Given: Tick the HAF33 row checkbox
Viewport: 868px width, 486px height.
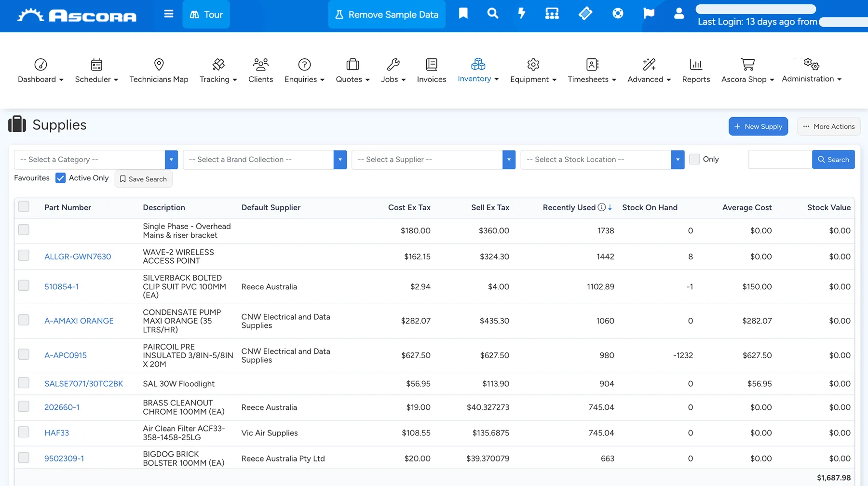Looking at the screenshot, I should tap(24, 432).
